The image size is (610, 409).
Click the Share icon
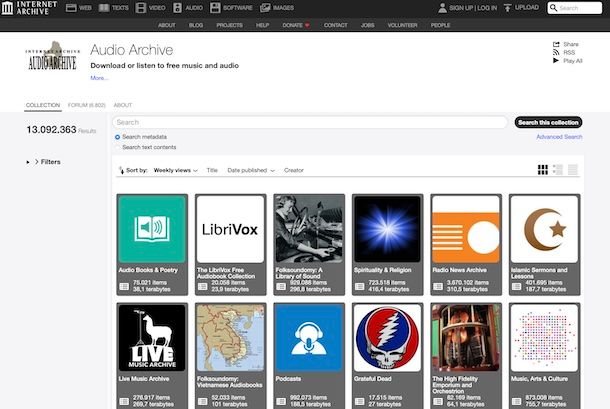tap(556, 44)
